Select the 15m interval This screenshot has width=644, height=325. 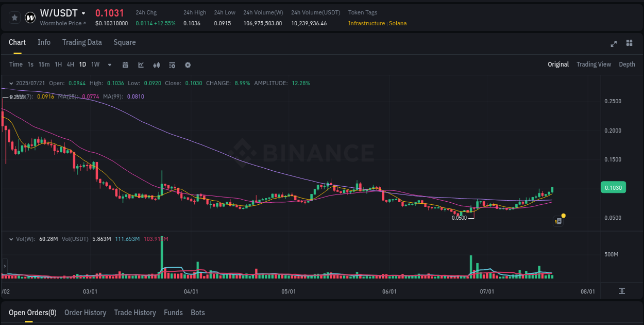[44, 64]
